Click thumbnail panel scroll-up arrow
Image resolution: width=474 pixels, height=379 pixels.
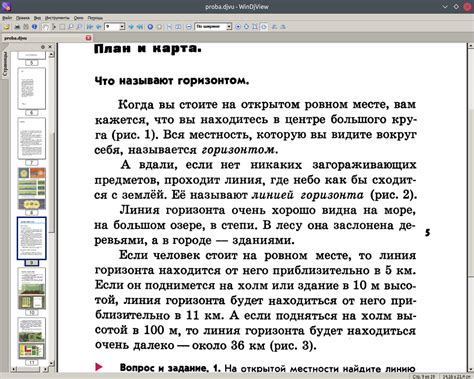(x=52, y=54)
